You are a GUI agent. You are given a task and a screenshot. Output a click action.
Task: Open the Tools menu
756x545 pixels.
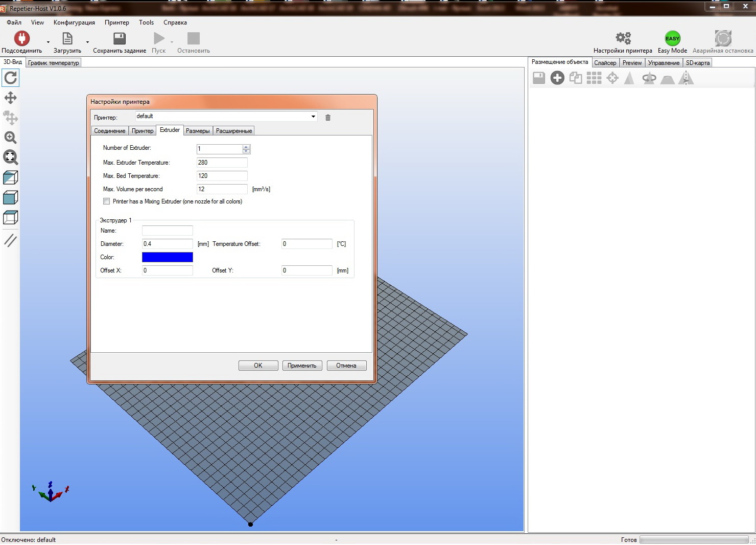146,22
